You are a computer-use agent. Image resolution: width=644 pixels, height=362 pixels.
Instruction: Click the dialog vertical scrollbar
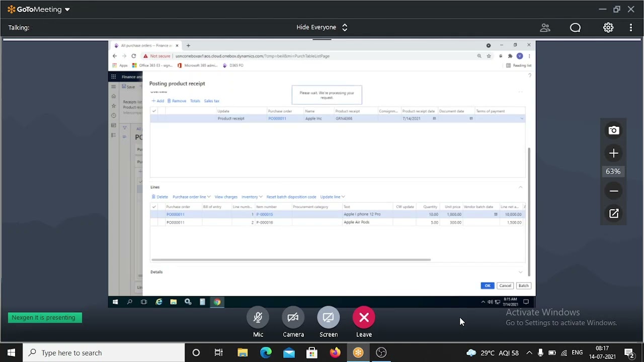click(x=528, y=212)
